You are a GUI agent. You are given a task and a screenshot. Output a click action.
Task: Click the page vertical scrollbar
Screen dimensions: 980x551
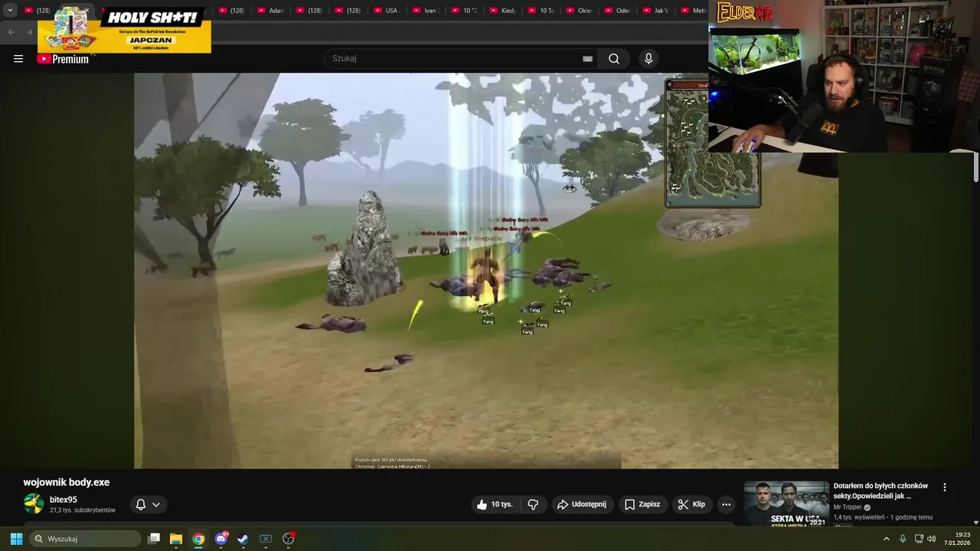tap(976, 167)
